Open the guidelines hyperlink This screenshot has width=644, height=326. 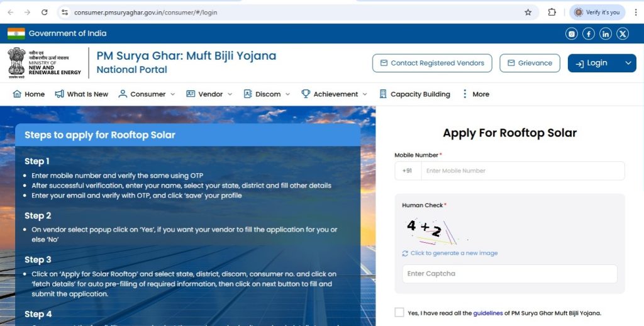click(488, 313)
